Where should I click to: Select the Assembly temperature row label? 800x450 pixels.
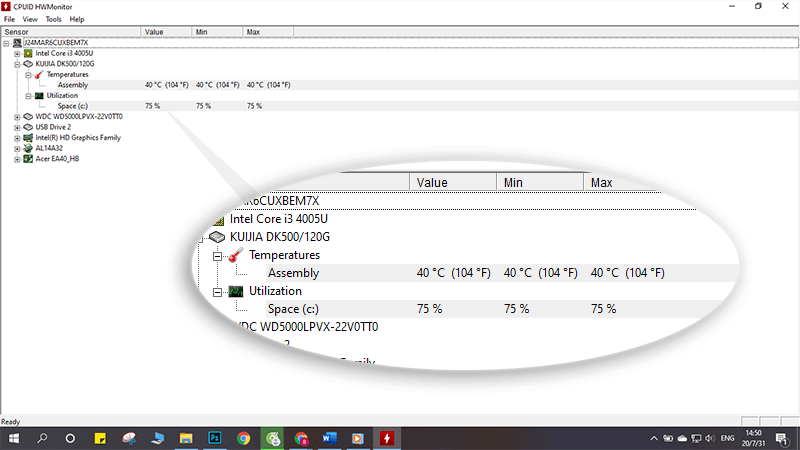[72, 85]
